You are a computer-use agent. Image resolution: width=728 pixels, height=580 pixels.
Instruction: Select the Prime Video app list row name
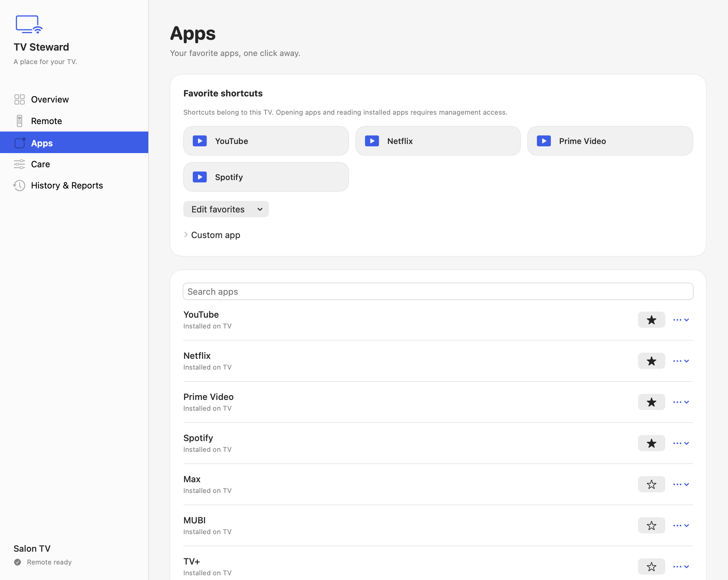(x=208, y=397)
